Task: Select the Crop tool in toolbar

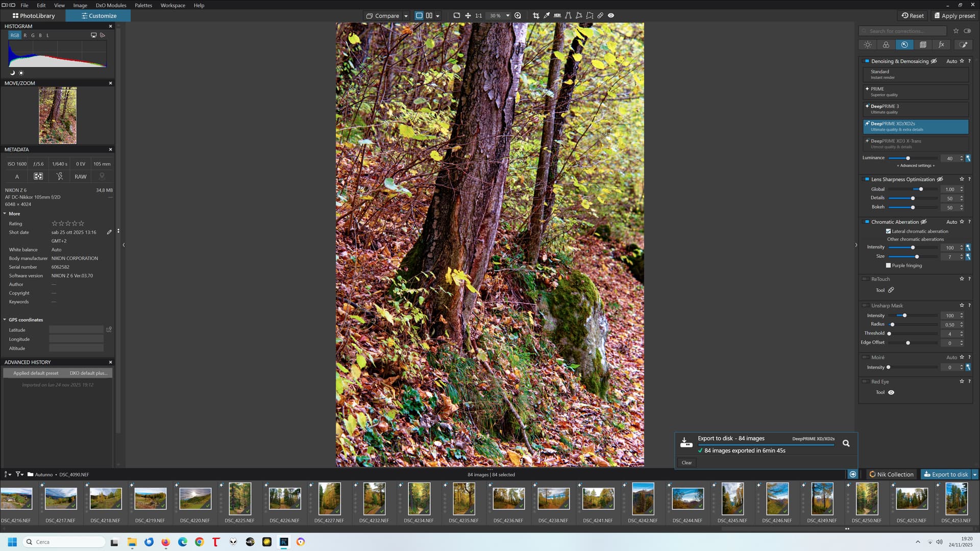Action: [x=535, y=16]
